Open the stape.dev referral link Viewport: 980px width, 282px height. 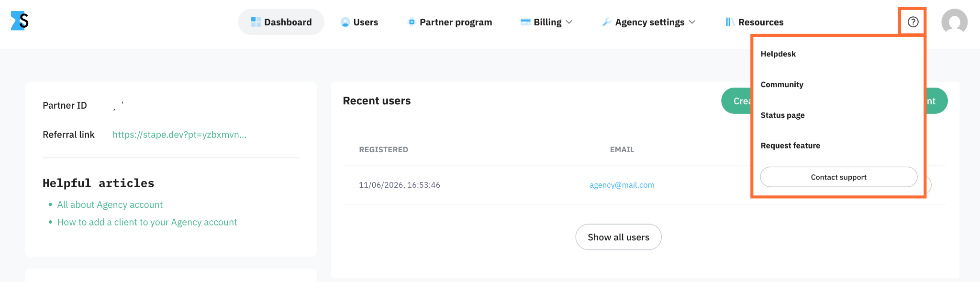pos(179,135)
